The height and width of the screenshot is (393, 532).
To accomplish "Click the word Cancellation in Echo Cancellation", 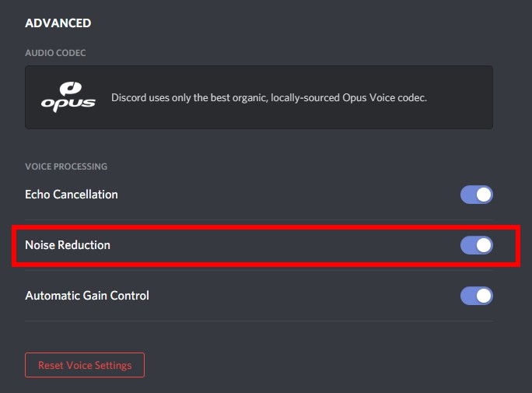I will [86, 195].
